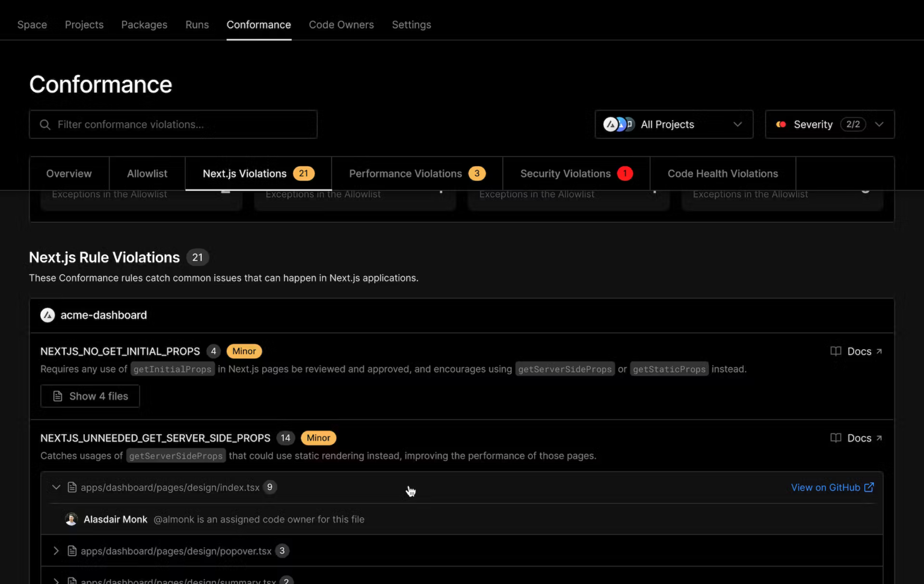Expand the design/popover.tsx file row
Viewport: 924px width, 584px height.
tap(56, 551)
